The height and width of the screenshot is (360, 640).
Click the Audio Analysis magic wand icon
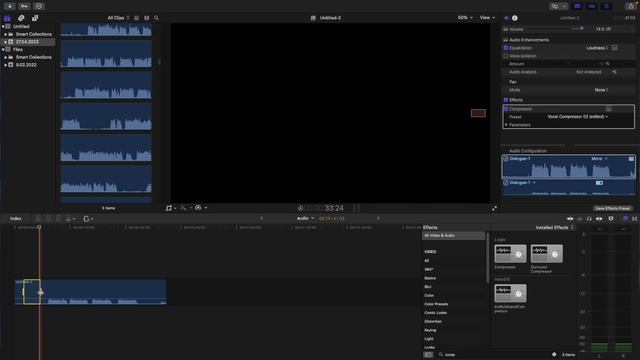[x=614, y=72]
